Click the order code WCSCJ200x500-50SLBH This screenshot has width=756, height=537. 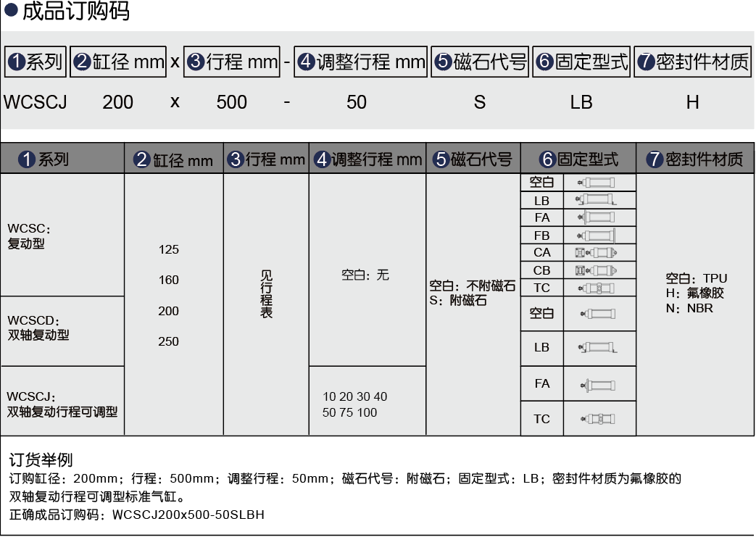(188, 515)
